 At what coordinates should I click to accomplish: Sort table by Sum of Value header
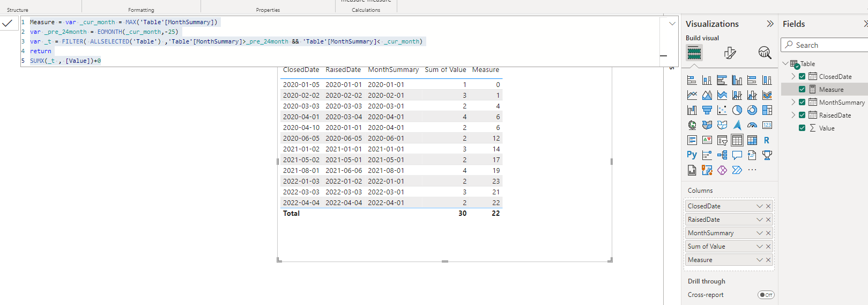pos(445,70)
